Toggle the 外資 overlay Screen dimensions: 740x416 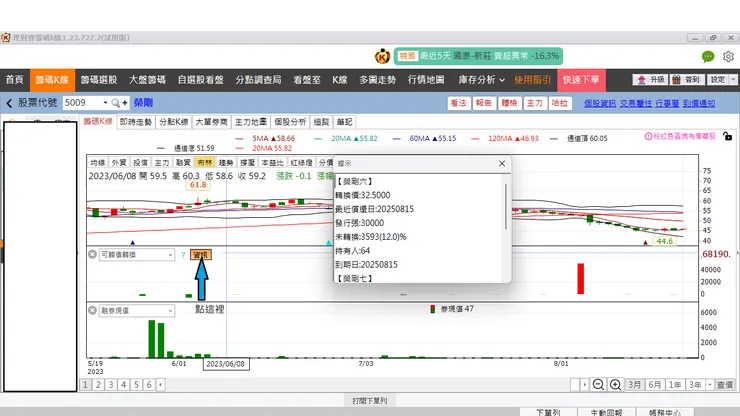[119, 162]
